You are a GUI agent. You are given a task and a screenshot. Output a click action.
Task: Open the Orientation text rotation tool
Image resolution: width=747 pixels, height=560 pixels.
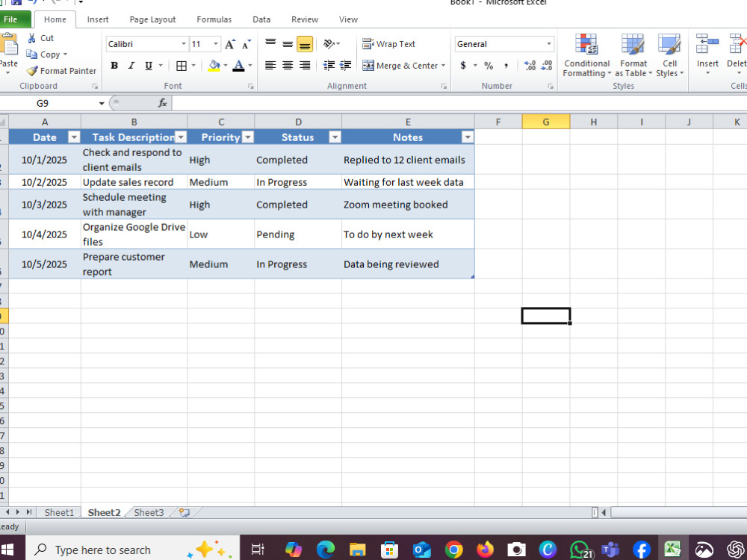tap(329, 44)
